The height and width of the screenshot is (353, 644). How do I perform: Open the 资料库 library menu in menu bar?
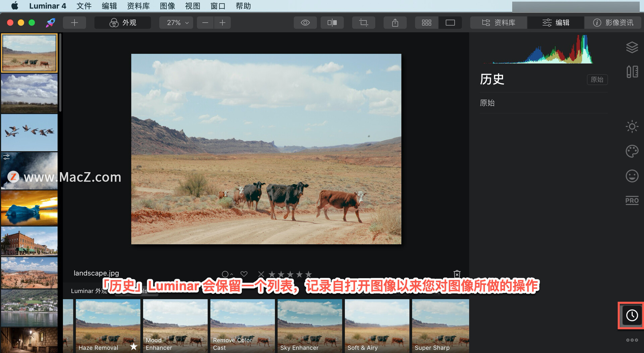tap(139, 6)
